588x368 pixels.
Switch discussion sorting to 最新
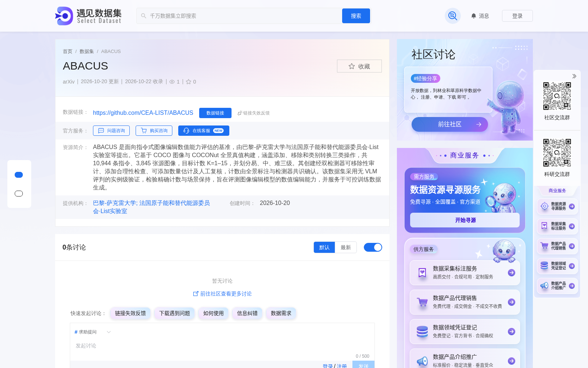tap(346, 247)
